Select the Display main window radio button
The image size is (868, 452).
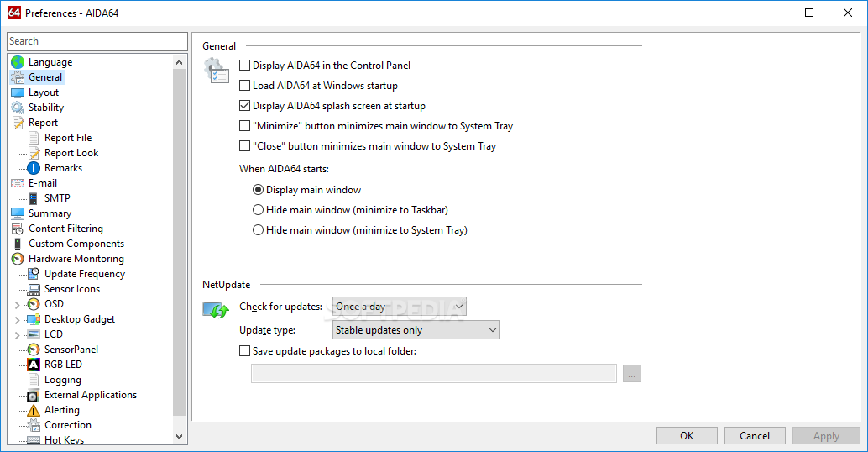(x=258, y=189)
